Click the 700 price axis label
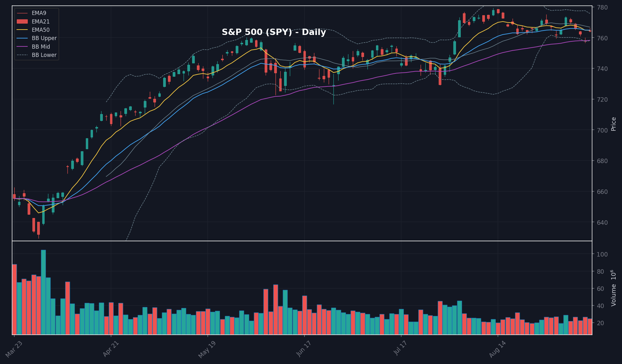622x364 pixels. 602,130
